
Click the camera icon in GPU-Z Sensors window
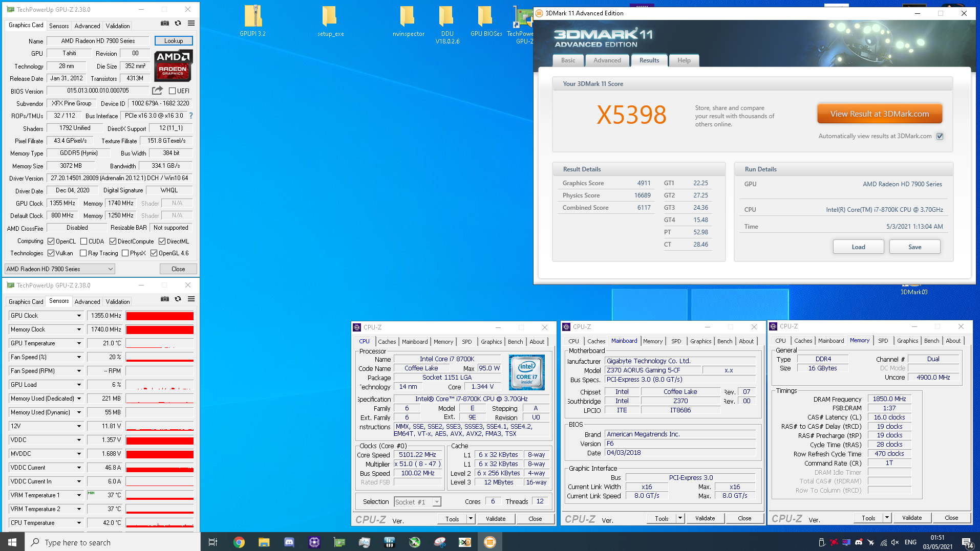pos(165,299)
